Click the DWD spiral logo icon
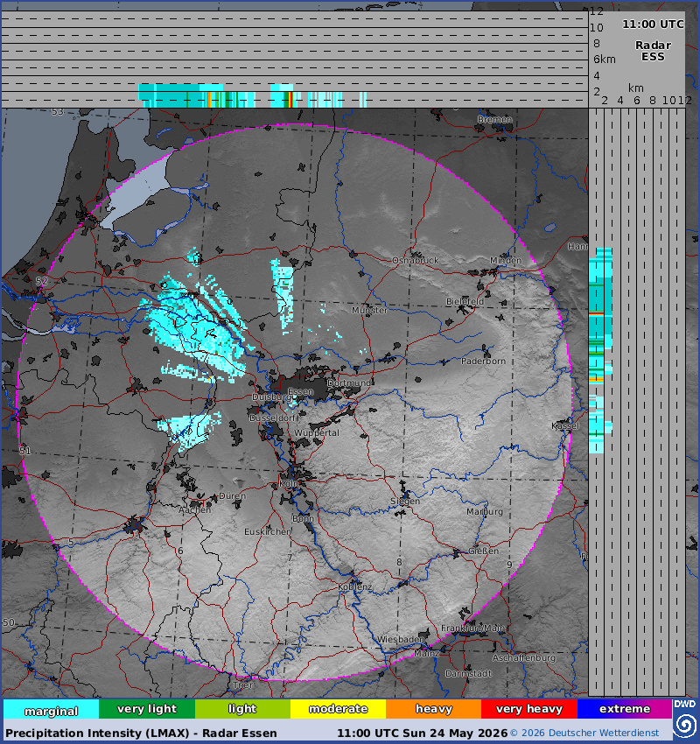 (x=685, y=725)
